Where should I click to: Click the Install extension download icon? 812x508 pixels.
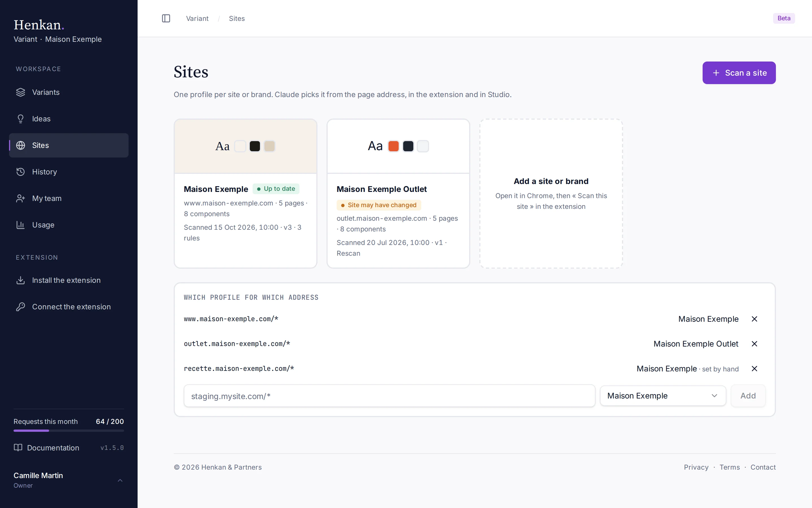coord(21,280)
